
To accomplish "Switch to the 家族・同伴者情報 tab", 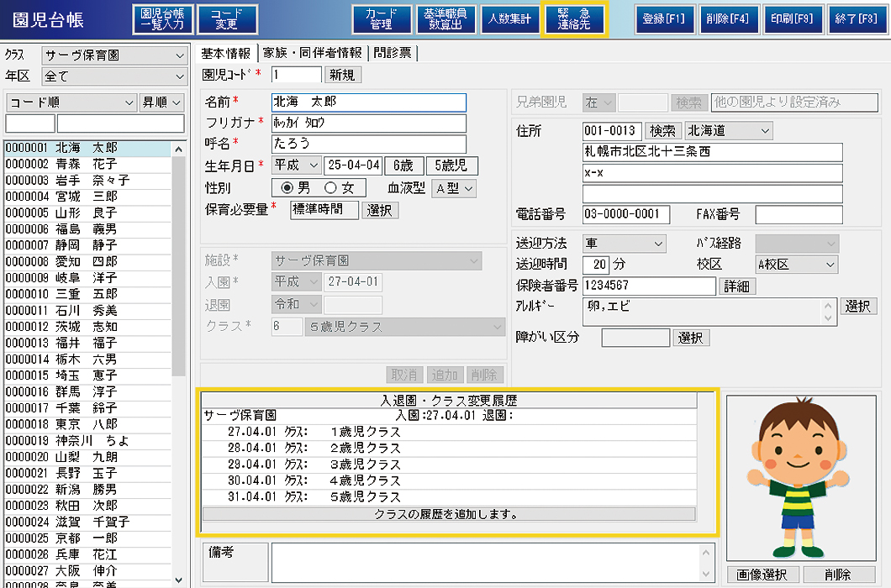I will point(312,52).
